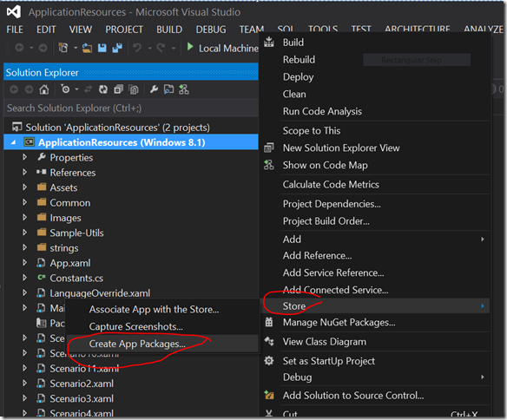Open the PROJECT menu
Image resolution: width=507 pixels, height=420 pixels.
(x=124, y=30)
